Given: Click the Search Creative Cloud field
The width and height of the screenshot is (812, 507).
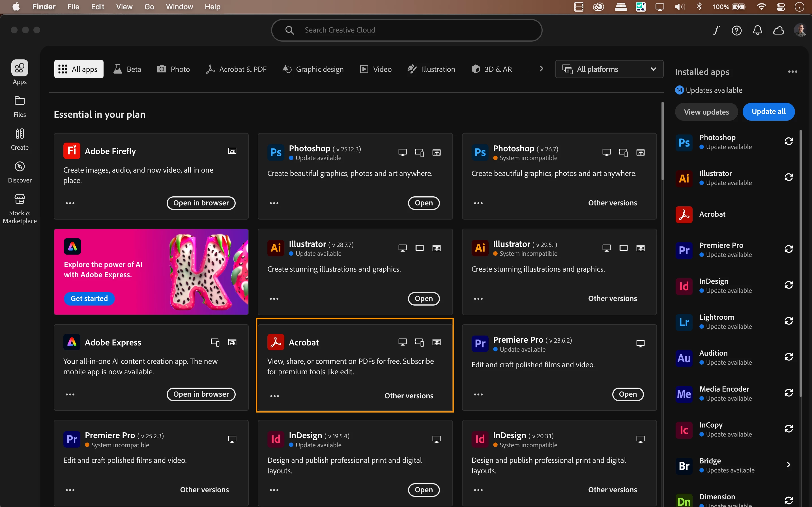Looking at the screenshot, I should click(406, 30).
